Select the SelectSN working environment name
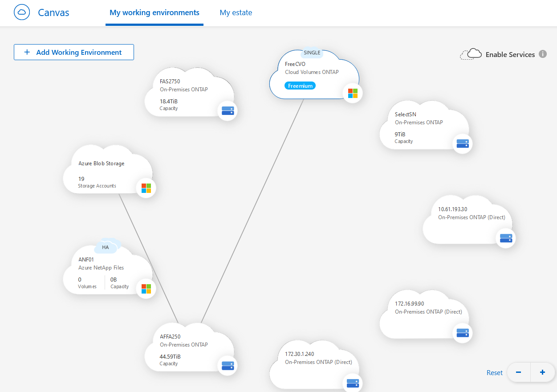This screenshot has width=557, height=392. pyautogui.click(x=406, y=114)
